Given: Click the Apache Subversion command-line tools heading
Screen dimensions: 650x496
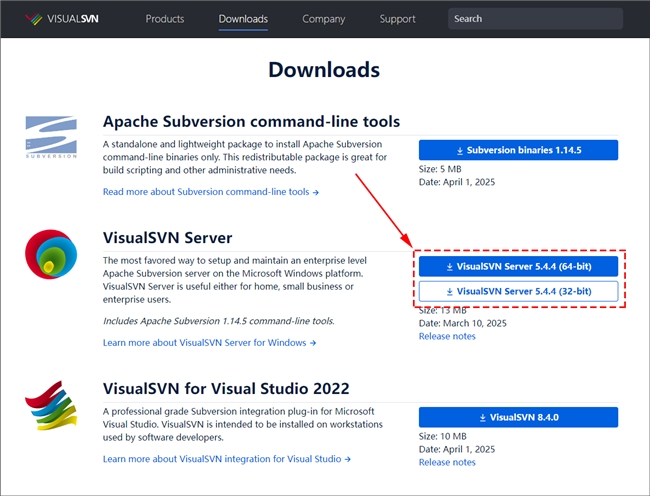Looking at the screenshot, I should pos(251,121).
